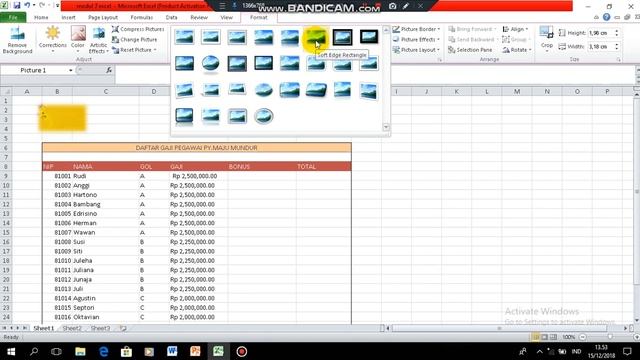640x360 pixels.
Task: Click the Height value field
Action: [x=600, y=33]
